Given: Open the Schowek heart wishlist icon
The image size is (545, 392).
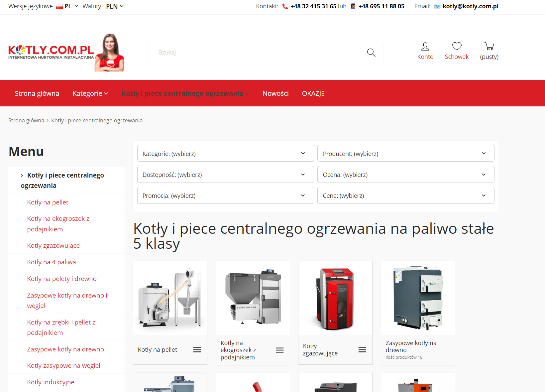Looking at the screenshot, I should pyautogui.click(x=457, y=46).
